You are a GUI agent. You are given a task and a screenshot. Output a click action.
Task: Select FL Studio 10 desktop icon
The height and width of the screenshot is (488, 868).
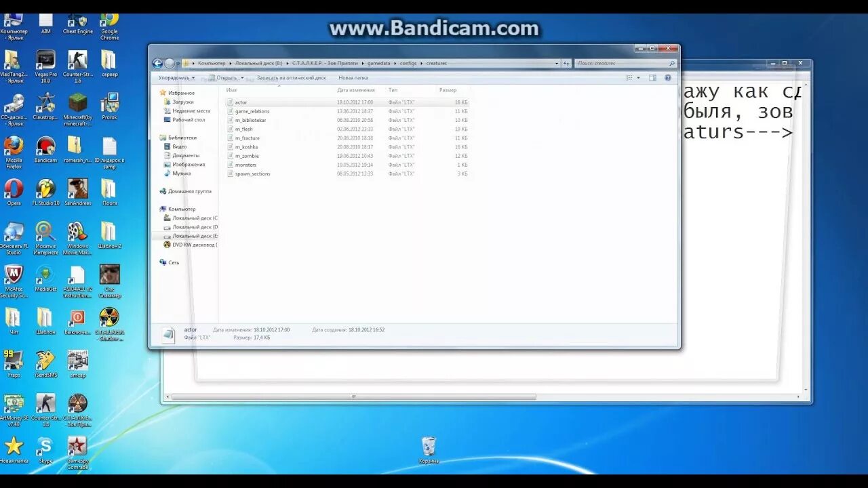click(45, 192)
